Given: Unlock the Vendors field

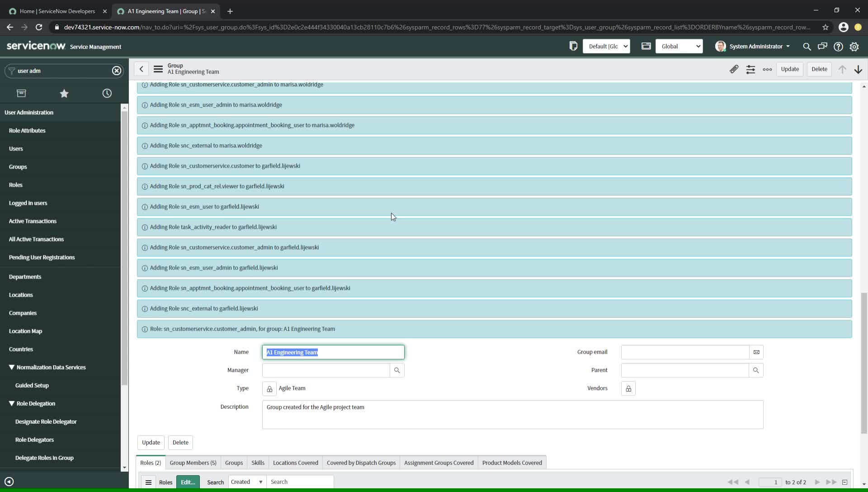Looking at the screenshot, I should pyautogui.click(x=628, y=388).
